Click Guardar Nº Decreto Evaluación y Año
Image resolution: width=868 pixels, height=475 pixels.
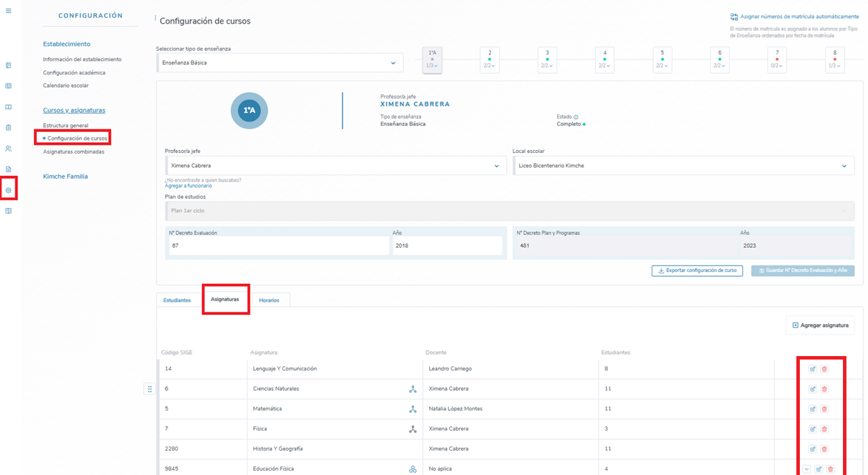[803, 271]
